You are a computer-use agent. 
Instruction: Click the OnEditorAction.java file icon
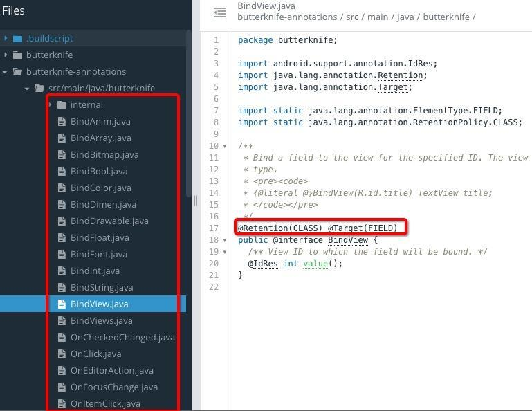(62, 371)
